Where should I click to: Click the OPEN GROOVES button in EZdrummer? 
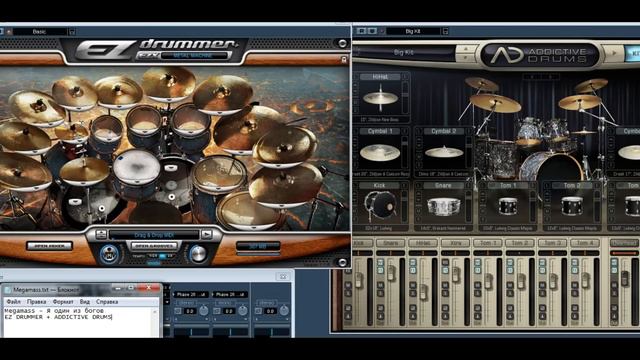[x=154, y=246]
